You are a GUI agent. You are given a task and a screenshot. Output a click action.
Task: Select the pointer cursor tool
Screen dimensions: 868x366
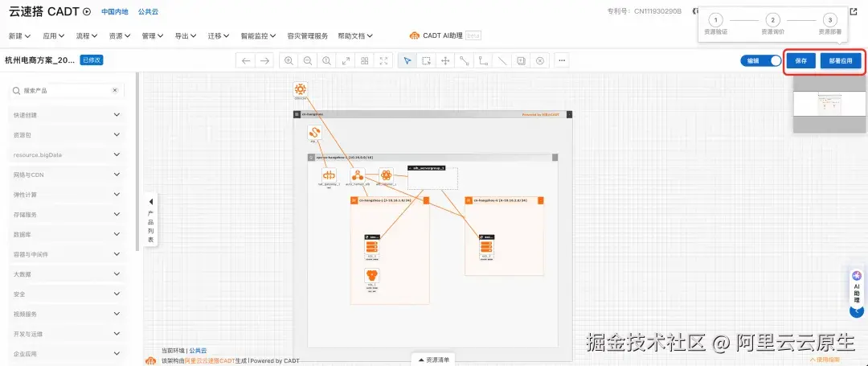pyautogui.click(x=407, y=61)
